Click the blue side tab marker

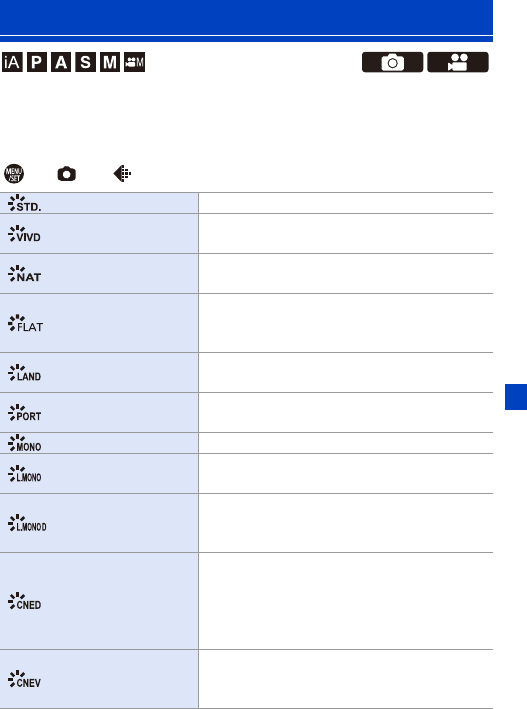(x=516, y=397)
